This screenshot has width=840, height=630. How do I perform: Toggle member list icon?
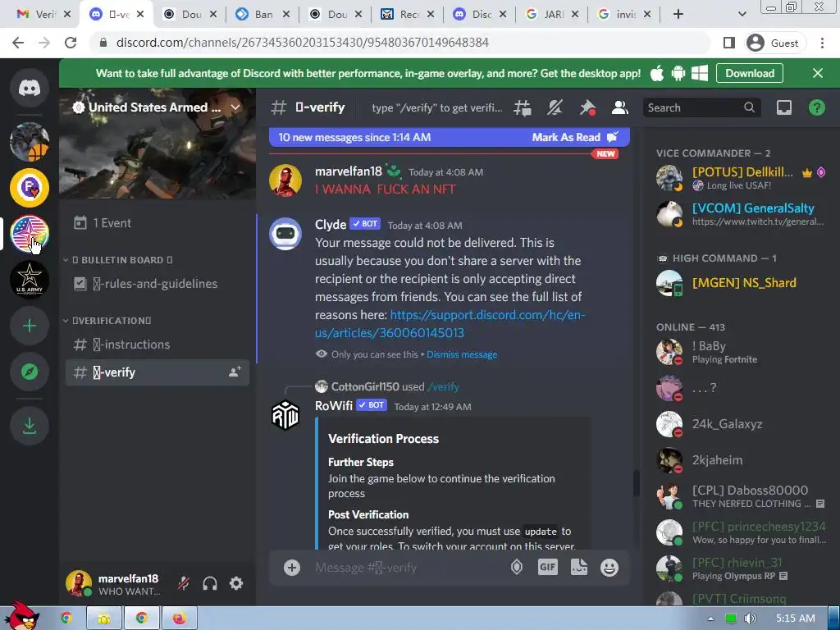(x=620, y=107)
